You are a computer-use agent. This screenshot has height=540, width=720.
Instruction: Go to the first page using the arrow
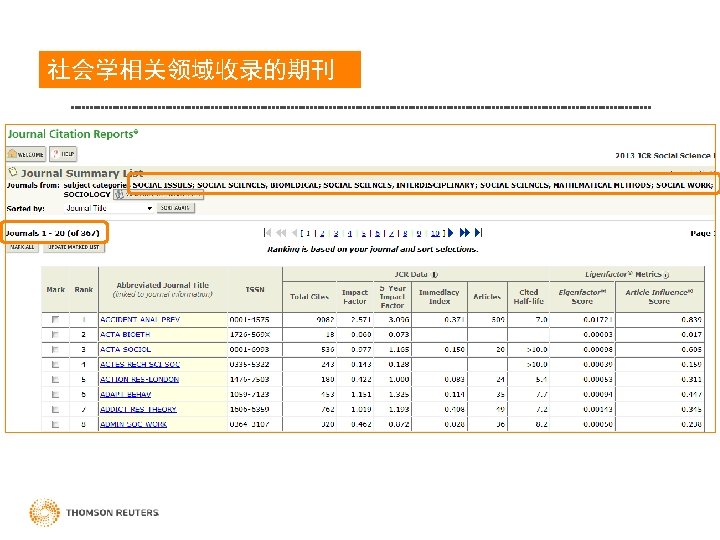click(x=268, y=233)
